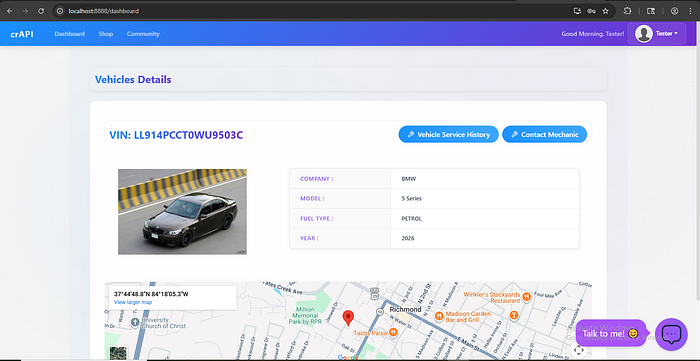
Task: Open the chatbot speech bubble icon
Action: 671,334
